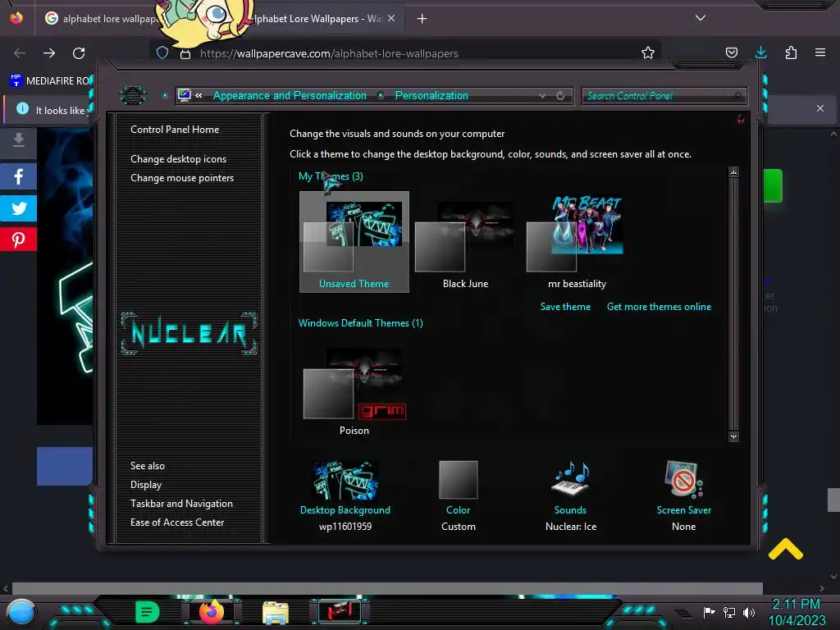Open the Screen Saver settings icon

pyautogui.click(x=683, y=479)
